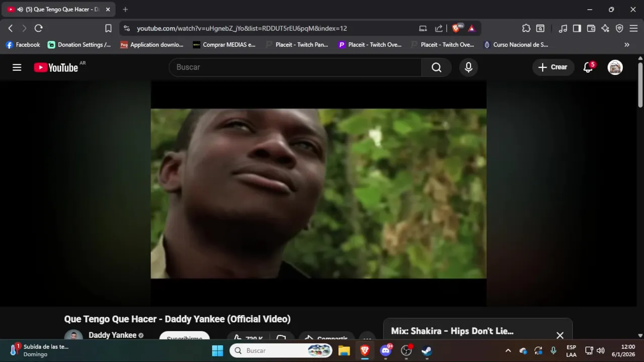Open the Leo AI sparkle icon
This screenshot has height=362, width=644.
[605, 28]
